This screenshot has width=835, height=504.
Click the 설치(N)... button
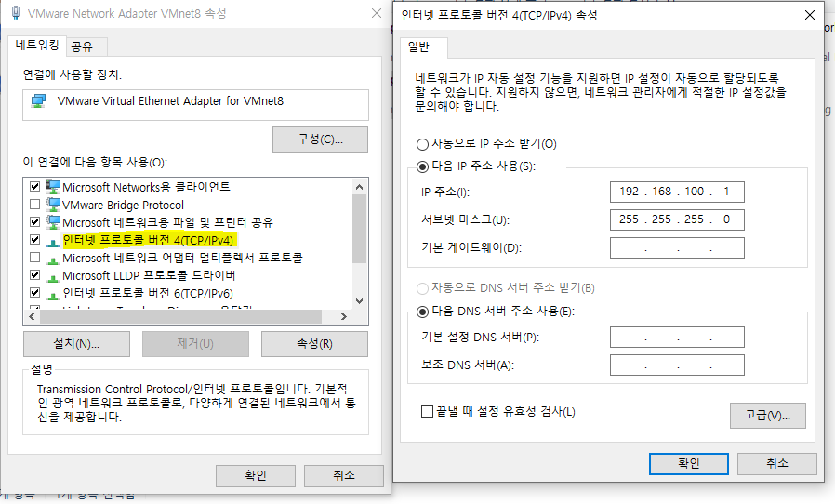tap(76, 344)
